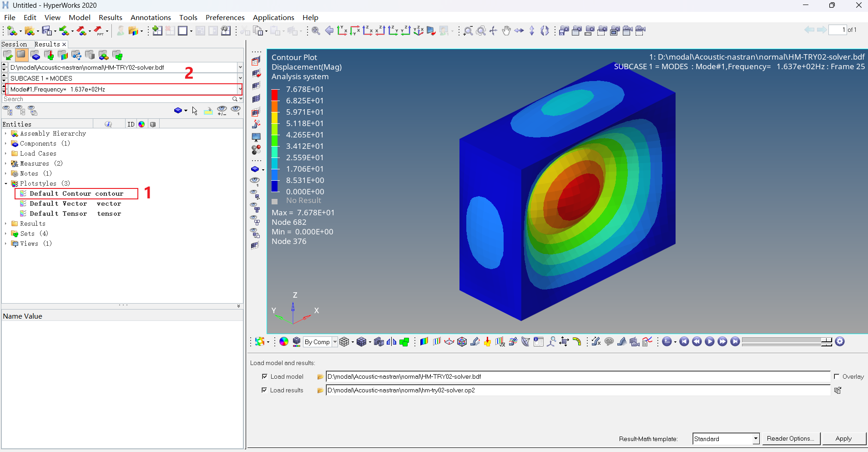The image size is (868, 452).
Task: Expand the Assembly Hierarchy tree node
Action: [5, 133]
